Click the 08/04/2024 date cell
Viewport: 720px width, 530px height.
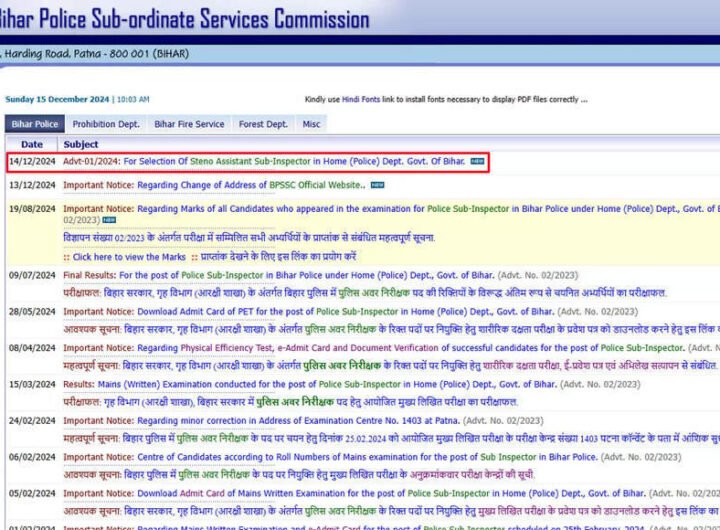(32, 348)
